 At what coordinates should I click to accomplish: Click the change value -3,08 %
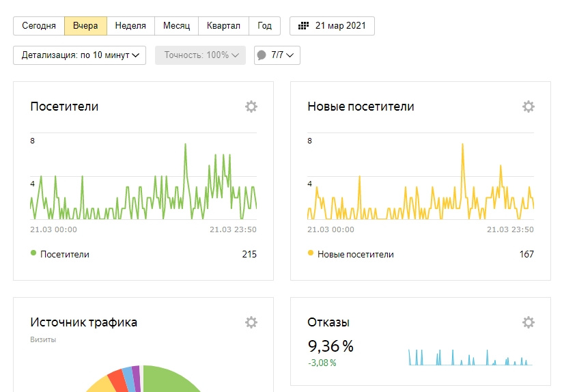pos(322,363)
